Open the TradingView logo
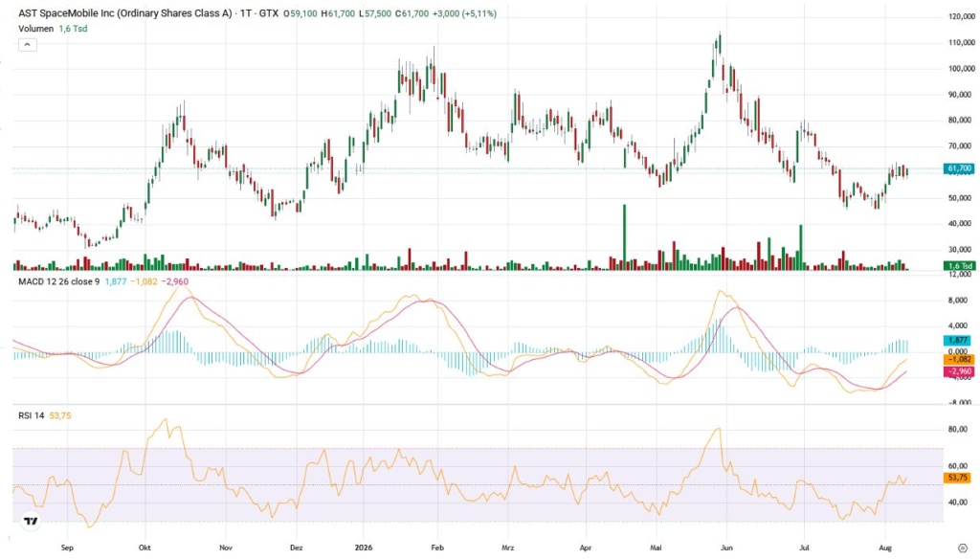The height and width of the screenshot is (559, 980). [30, 520]
